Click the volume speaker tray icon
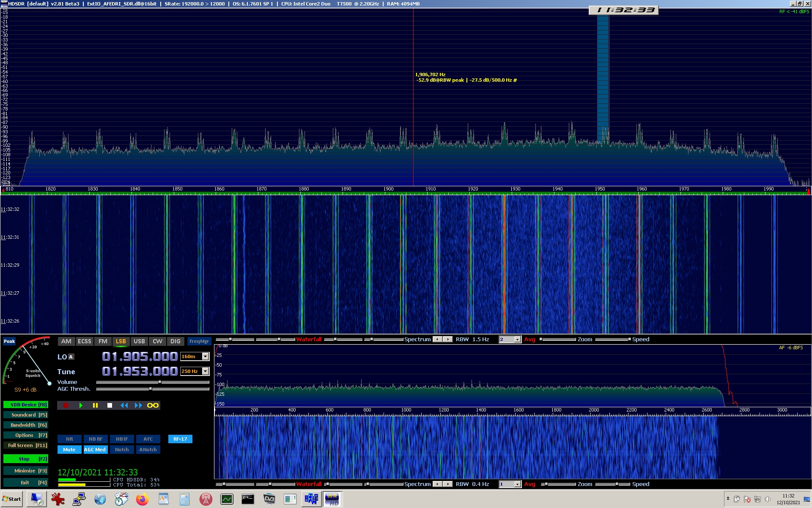This screenshot has height=508, width=812. 768,500
